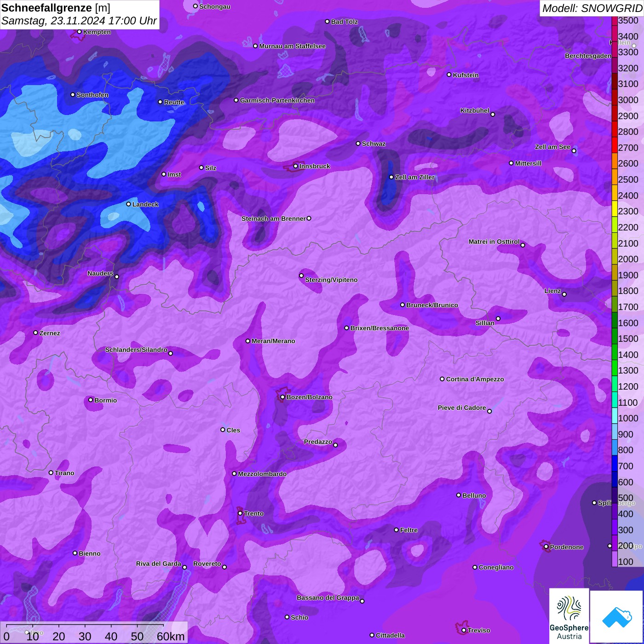Click the 'Reutte' label
Viewport: 644px width, 644px height.
pos(174,102)
